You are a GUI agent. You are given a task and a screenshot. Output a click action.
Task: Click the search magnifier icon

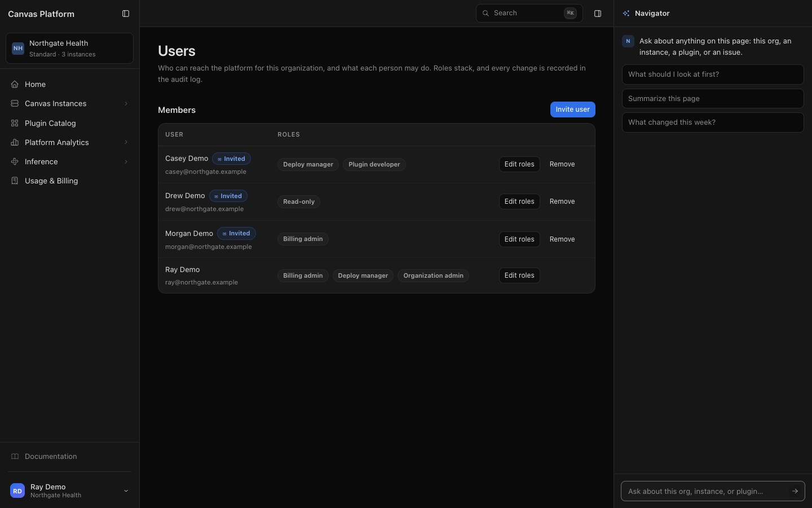point(486,13)
